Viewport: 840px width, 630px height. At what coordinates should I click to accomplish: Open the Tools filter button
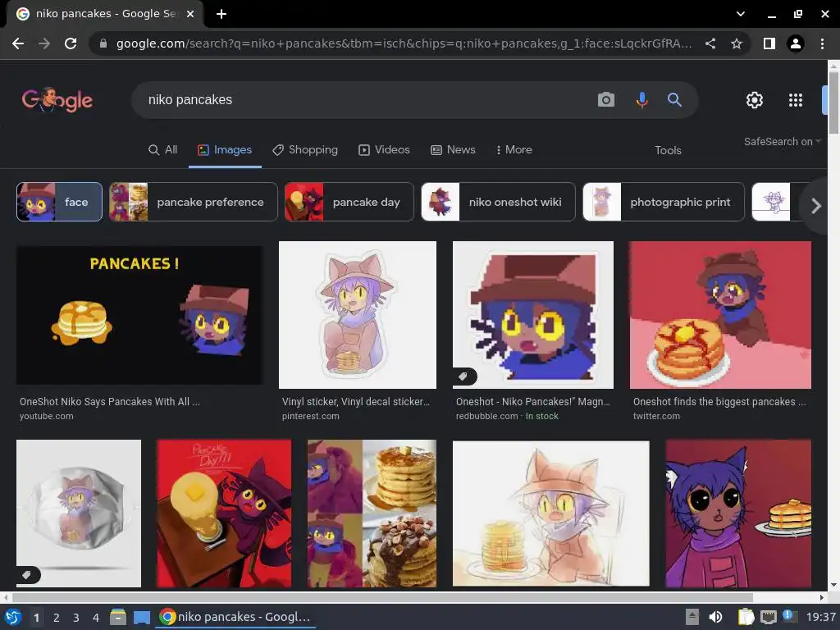click(668, 151)
